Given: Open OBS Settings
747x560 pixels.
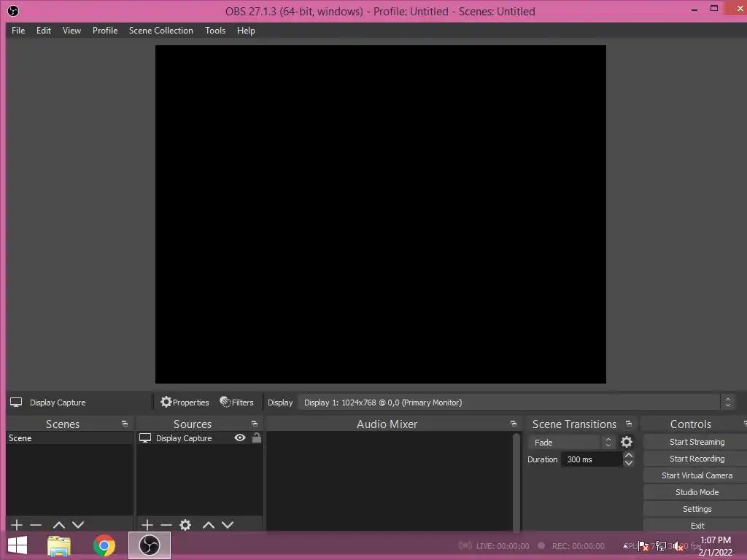Looking at the screenshot, I should click(697, 509).
